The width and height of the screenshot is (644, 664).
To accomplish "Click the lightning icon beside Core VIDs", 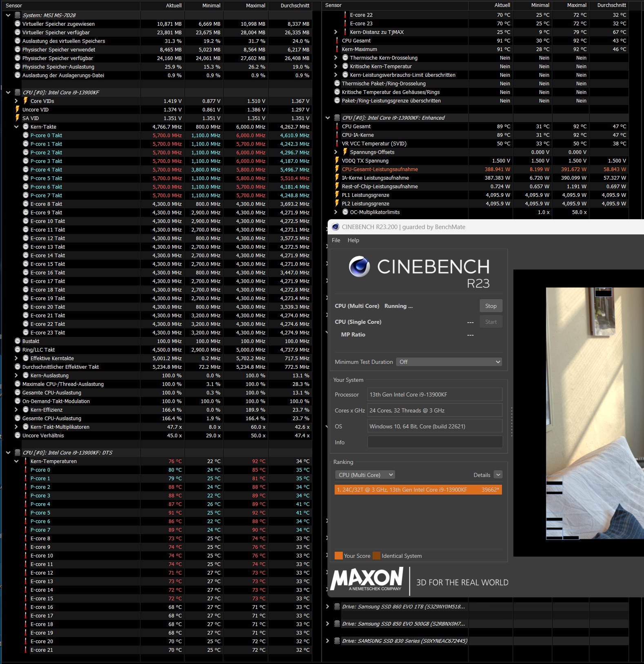I will click(26, 101).
